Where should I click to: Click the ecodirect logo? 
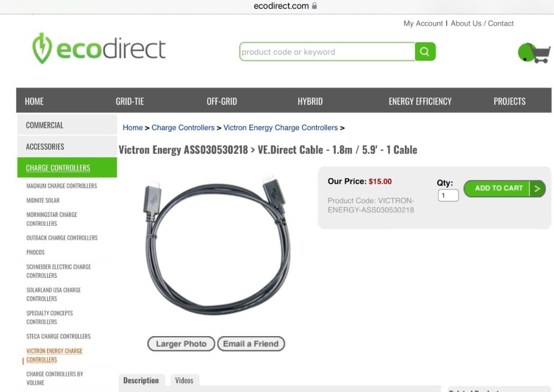[x=99, y=49]
